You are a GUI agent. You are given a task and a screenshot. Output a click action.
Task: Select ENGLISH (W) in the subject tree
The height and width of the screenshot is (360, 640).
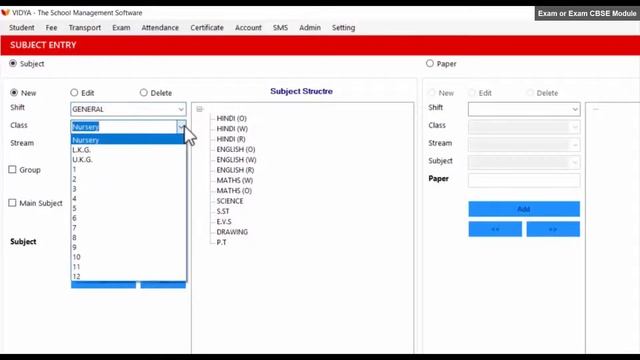click(236, 160)
